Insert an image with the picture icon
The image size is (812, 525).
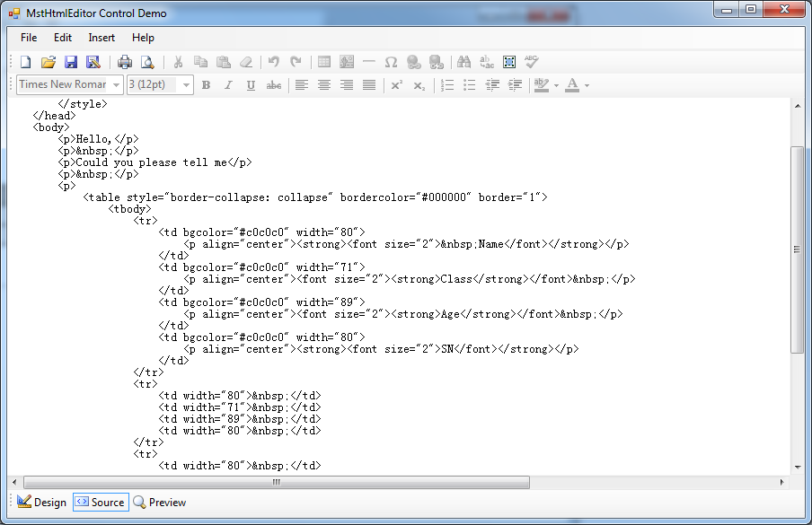click(x=347, y=62)
